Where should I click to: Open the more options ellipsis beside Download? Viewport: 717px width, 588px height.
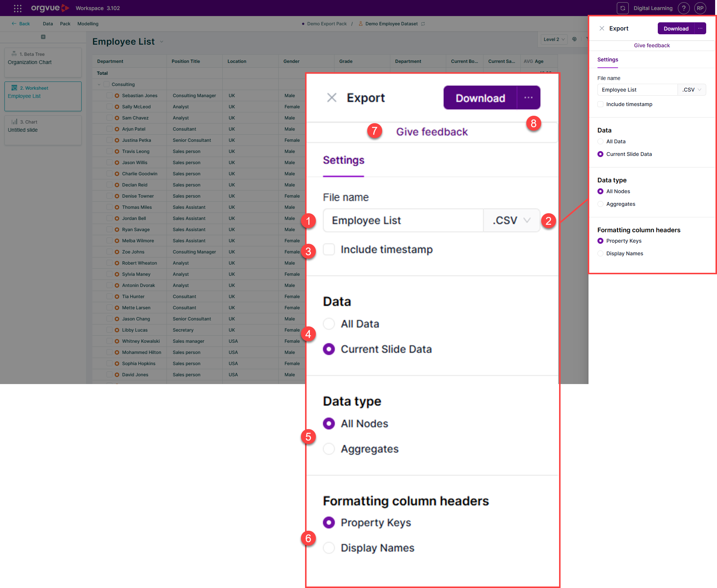click(700, 29)
